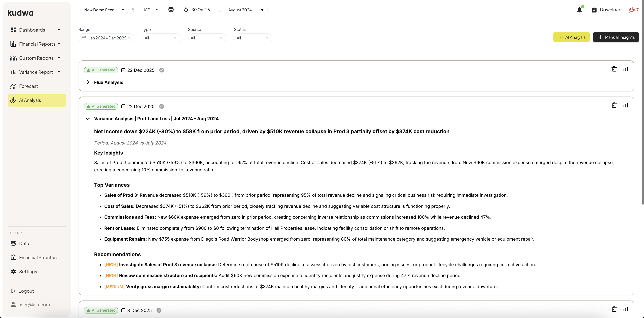The width and height of the screenshot is (644, 318).
Task: Delete the Flux Analysis insight with trash icon
Action: click(614, 69)
